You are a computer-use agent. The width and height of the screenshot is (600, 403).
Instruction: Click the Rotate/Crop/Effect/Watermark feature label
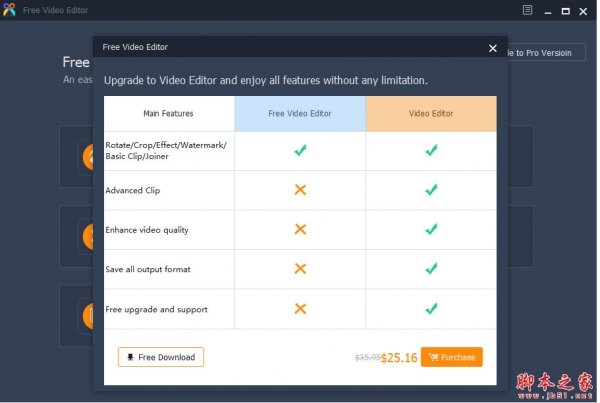(x=167, y=151)
